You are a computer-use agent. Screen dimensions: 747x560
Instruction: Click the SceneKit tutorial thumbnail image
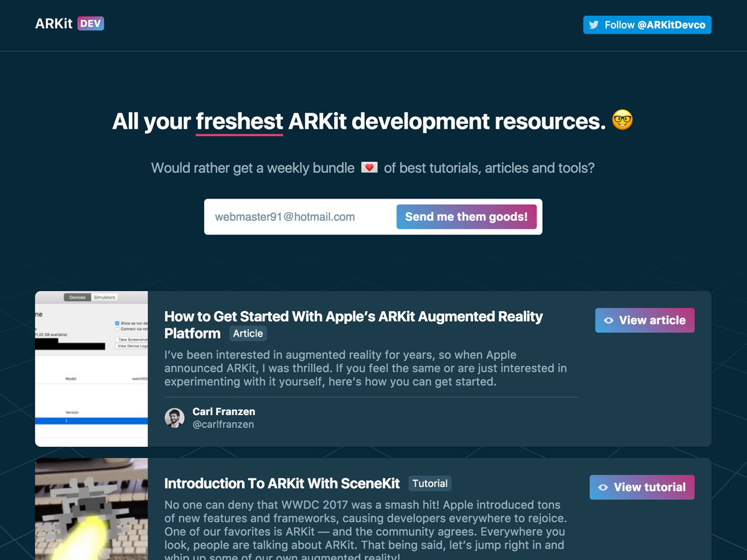pos(92,510)
